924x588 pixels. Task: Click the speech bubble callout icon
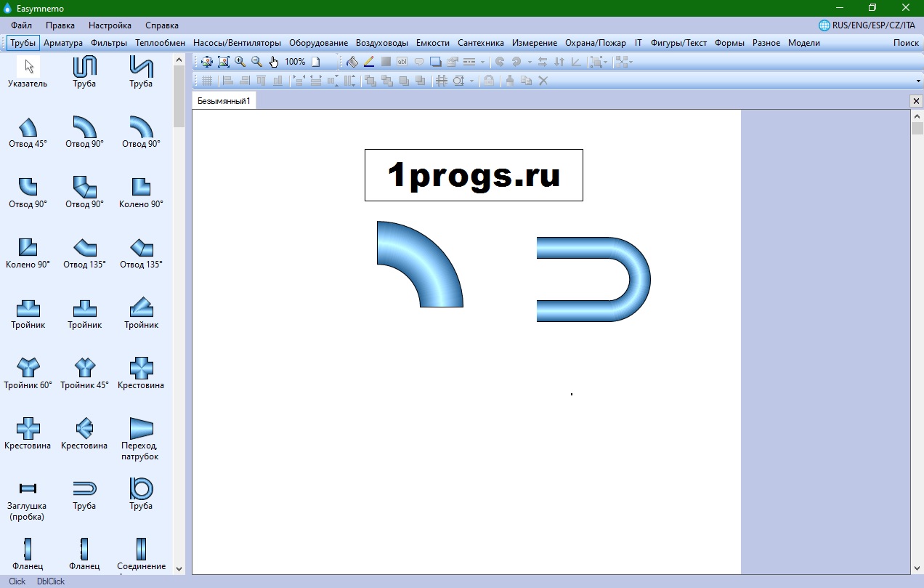coord(419,62)
